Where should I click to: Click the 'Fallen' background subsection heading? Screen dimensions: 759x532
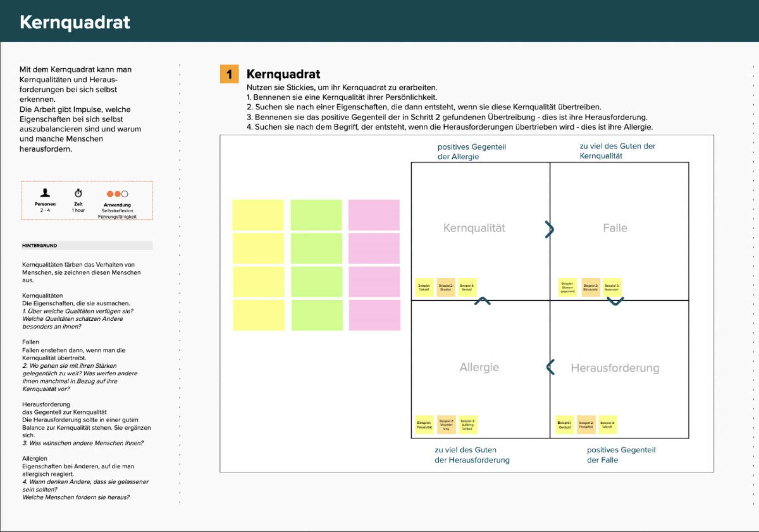pyautogui.click(x=30, y=342)
